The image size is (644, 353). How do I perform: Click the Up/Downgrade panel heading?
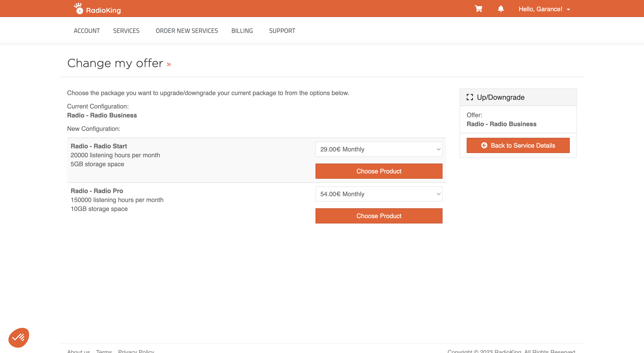coord(500,97)
